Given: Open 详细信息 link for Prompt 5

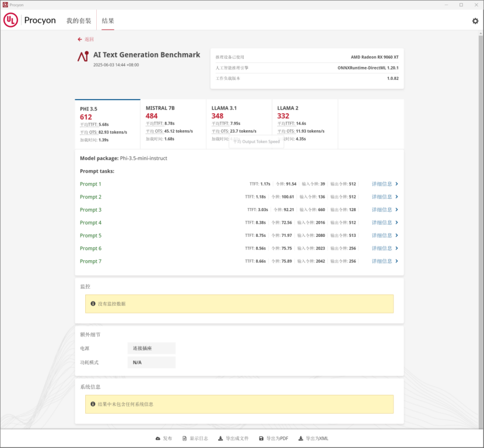Looking at the screenshot, I should 382,236.
